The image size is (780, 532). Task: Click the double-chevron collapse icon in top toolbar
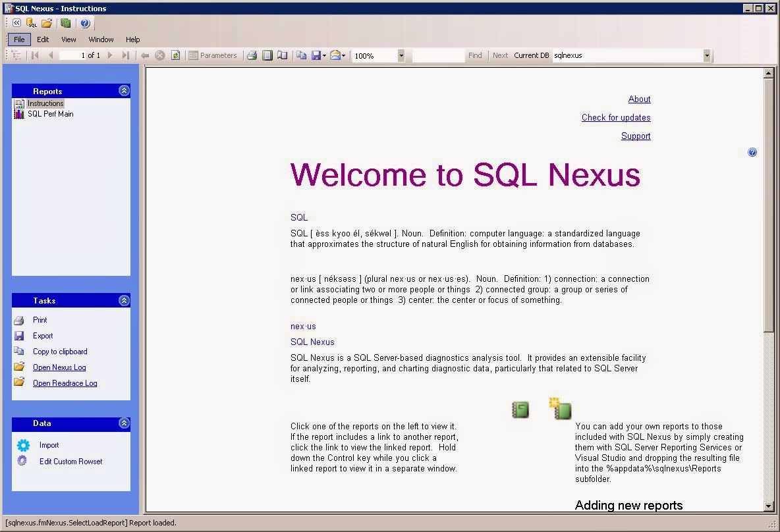pyautogui.click(x=17, y=23)
